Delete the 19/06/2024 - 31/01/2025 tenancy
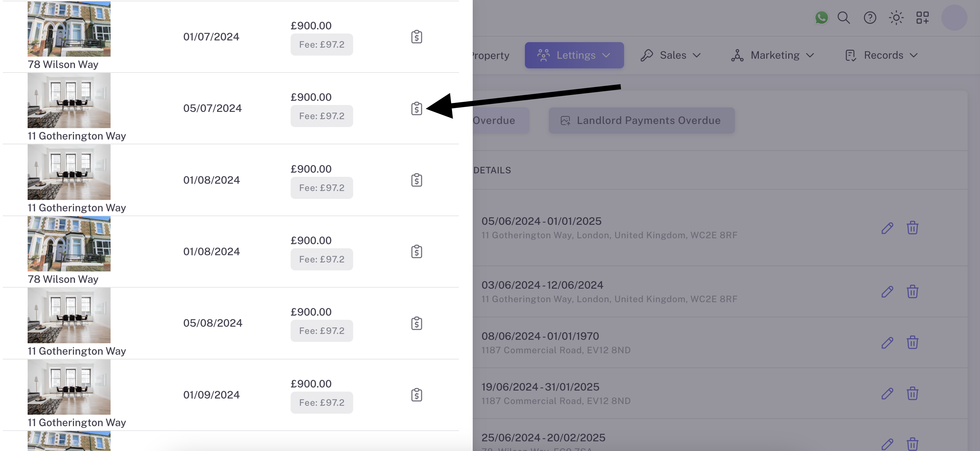The height and width of the screenshot is (451, 980). 912,394
